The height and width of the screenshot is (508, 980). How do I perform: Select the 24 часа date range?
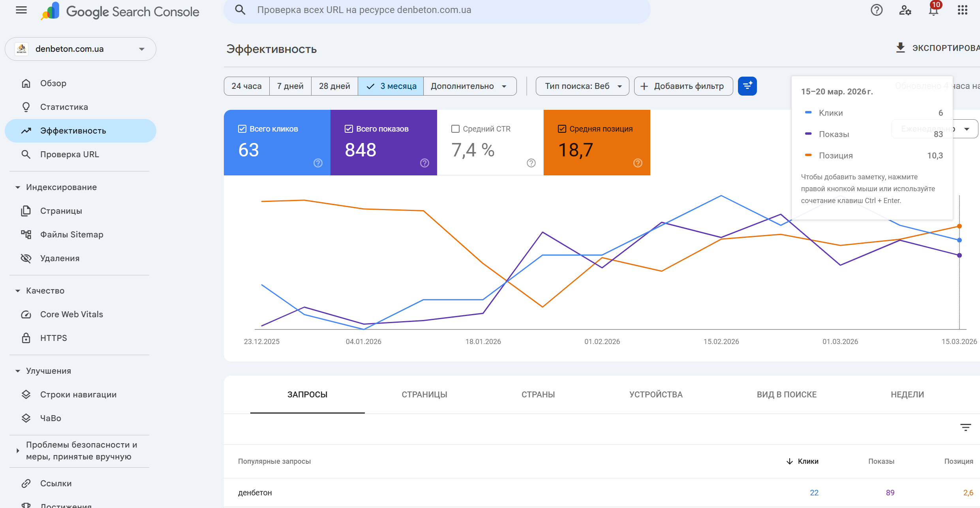(247, 86)
